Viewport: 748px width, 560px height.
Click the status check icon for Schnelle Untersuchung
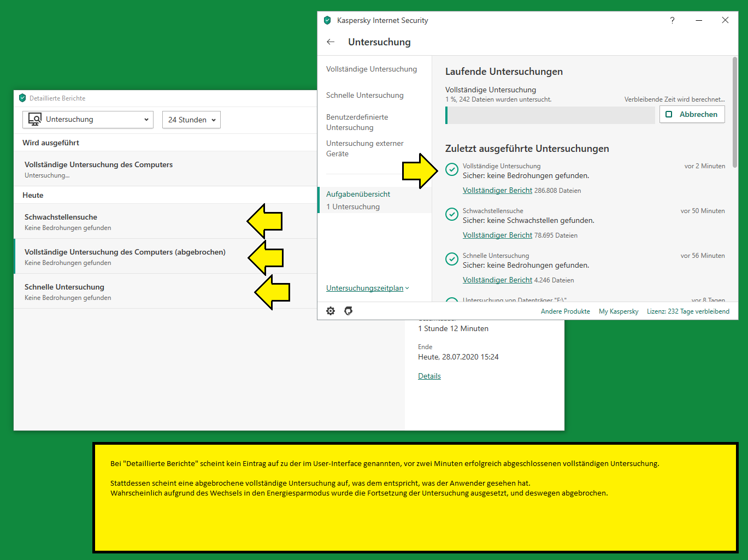pos(452,259)
